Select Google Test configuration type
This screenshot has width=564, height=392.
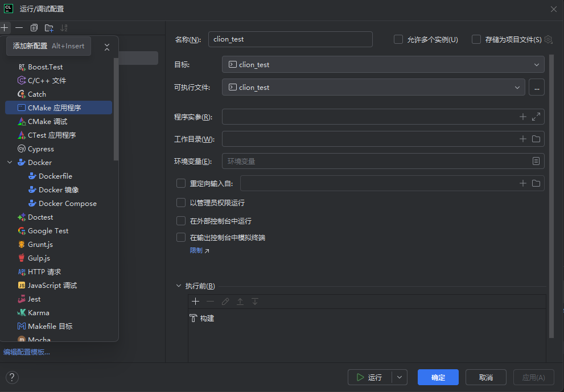click(x=59, y=231)
